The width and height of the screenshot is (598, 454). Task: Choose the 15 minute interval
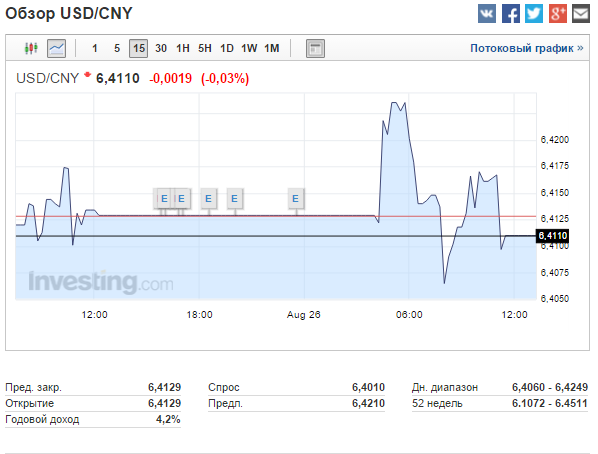(139, 48)
